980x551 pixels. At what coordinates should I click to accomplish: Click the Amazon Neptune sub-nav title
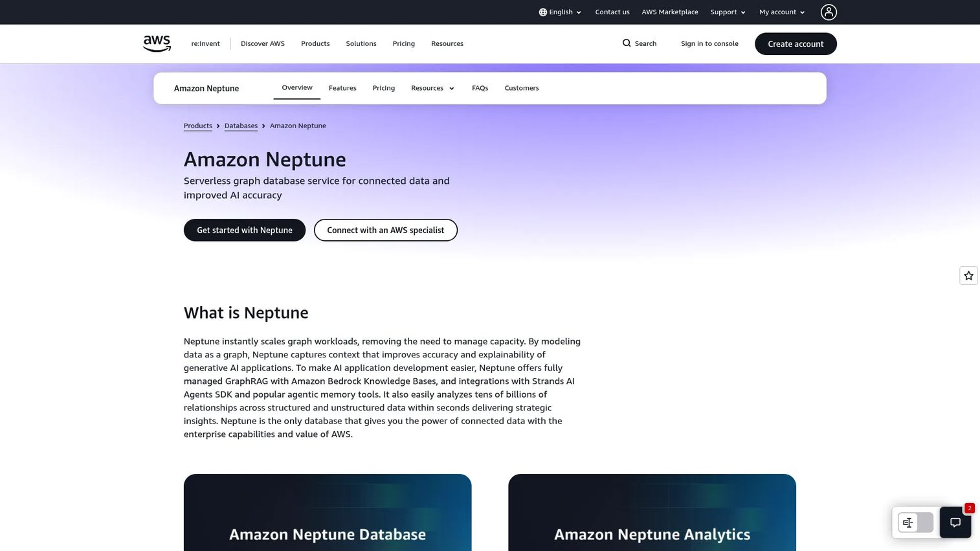coord(206,89)
